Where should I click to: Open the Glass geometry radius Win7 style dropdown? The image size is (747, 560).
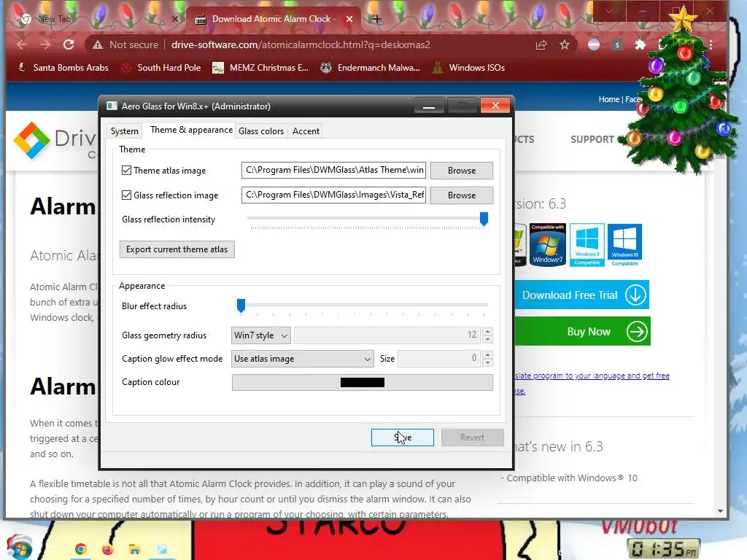coord(261,335)
